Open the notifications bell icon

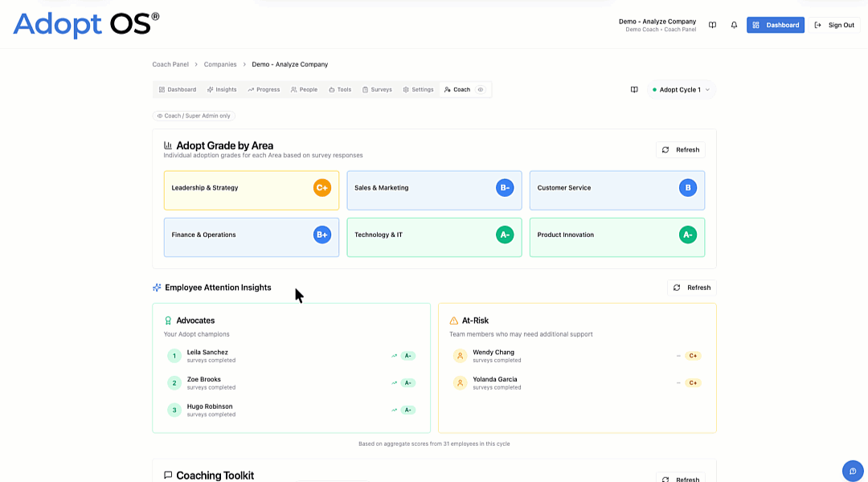[x=733, y=25]
